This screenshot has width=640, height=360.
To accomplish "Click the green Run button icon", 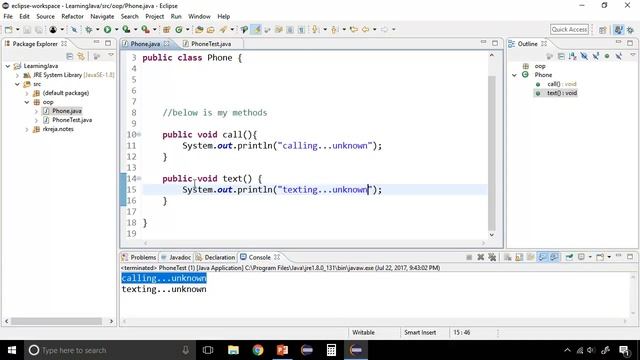I will tap(107, 29).
